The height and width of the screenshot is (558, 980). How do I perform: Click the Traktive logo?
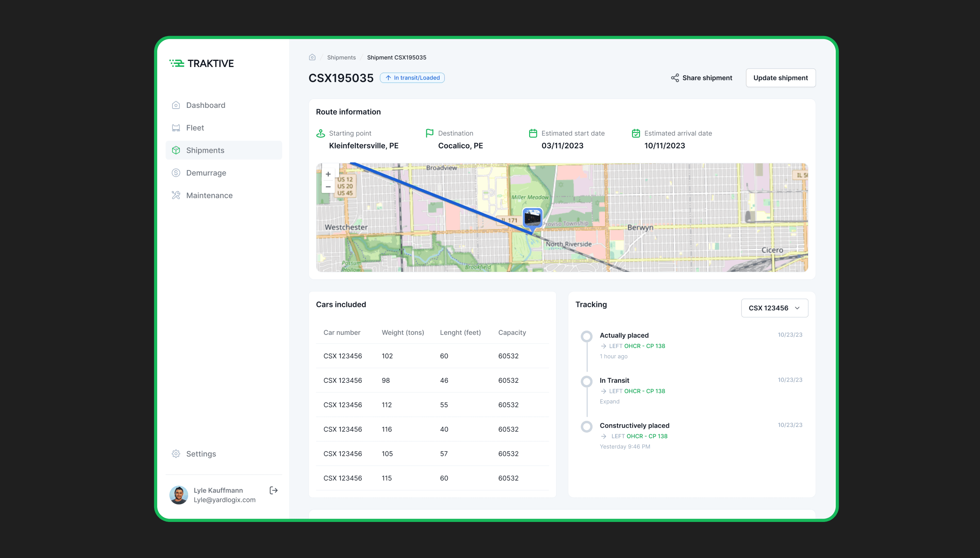[x=201, y=63]
